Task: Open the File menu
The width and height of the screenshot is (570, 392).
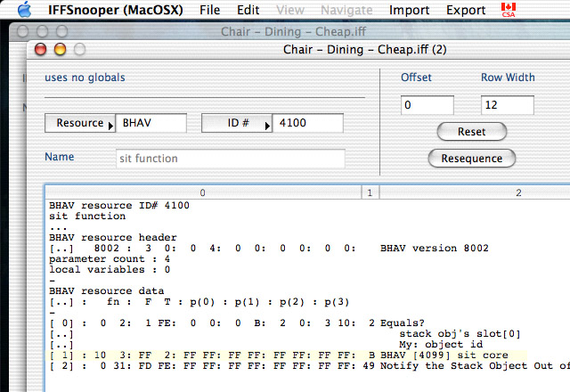Action: tap(209, 10)
